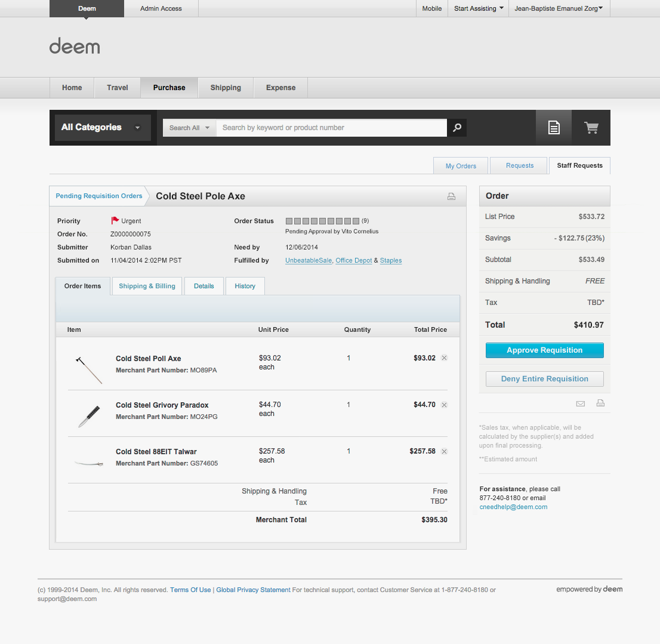
Task: Remove Cold Steel Poll Axe item
Action: 444,358
